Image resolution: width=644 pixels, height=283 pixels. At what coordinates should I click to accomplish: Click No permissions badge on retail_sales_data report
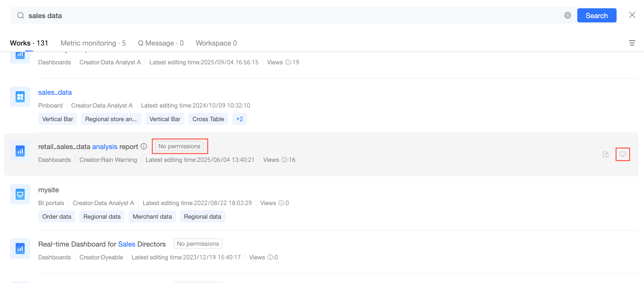tap(180, 146)
